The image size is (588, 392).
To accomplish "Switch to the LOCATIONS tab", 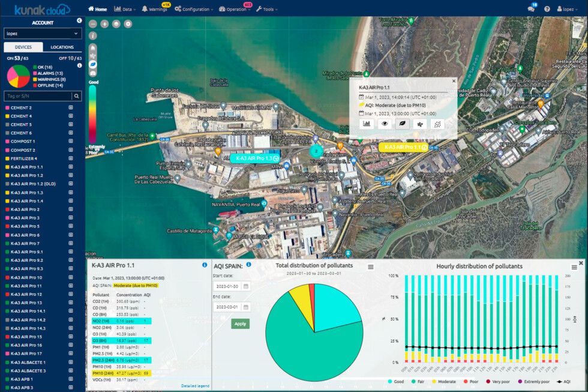I will [x=62, y=47].
